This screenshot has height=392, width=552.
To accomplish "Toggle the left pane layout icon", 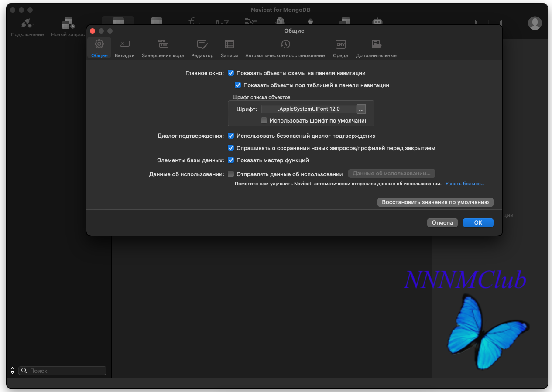I will 479,23.
